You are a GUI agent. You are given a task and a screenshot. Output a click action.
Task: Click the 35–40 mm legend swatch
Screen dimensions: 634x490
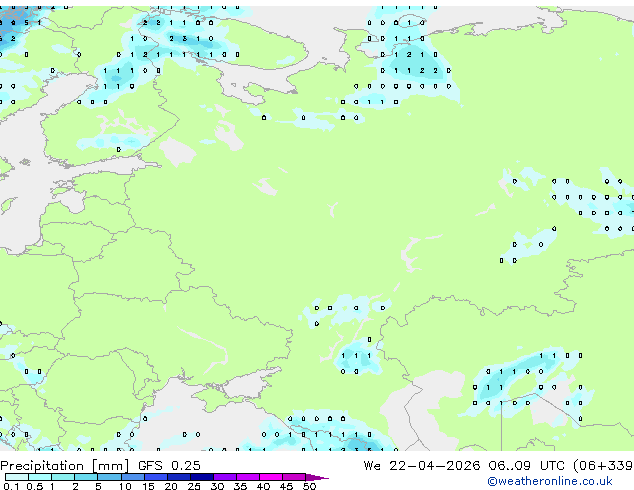[248, 477]
